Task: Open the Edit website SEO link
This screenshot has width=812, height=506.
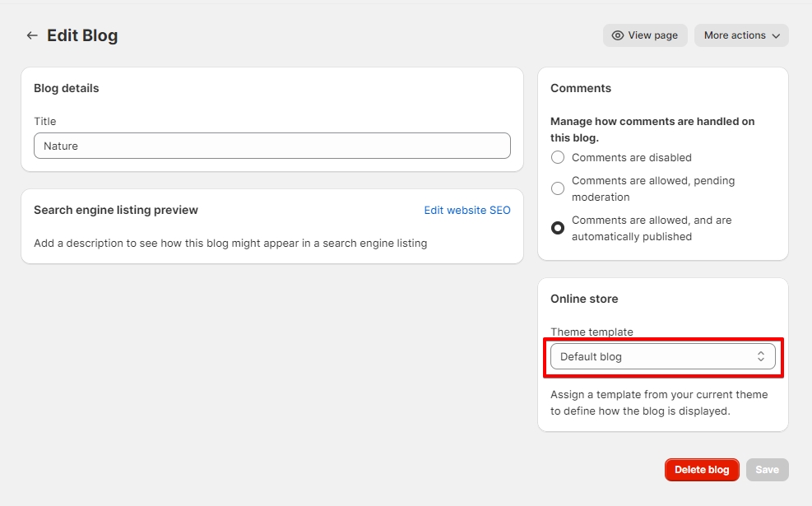Action: pyautogui.click(x=466, y=210)
